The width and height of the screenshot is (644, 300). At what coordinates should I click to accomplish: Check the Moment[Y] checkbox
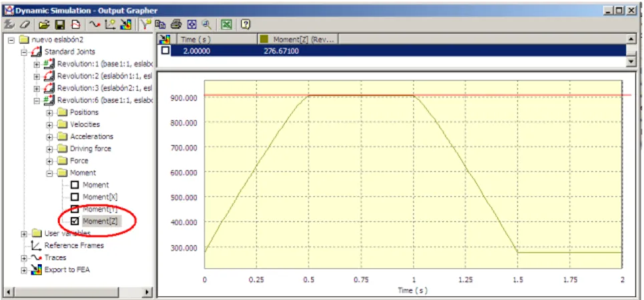pos(75,209)
